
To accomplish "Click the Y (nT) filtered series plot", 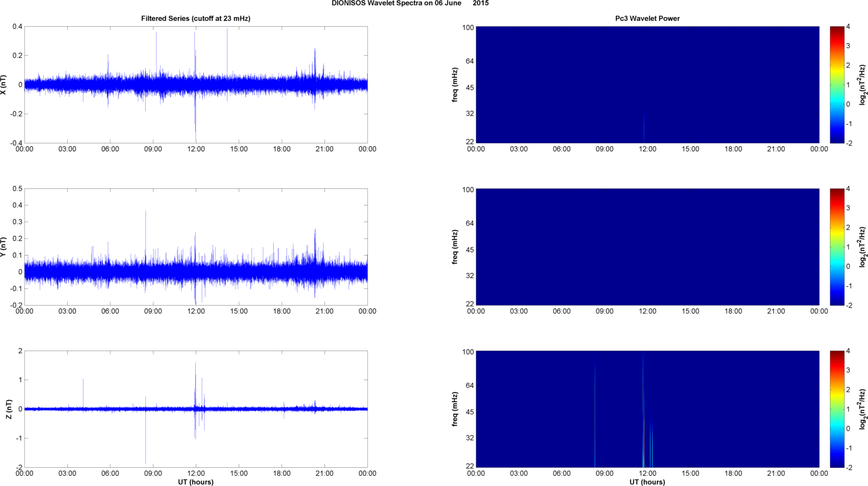I will click(x=196, y=247).
